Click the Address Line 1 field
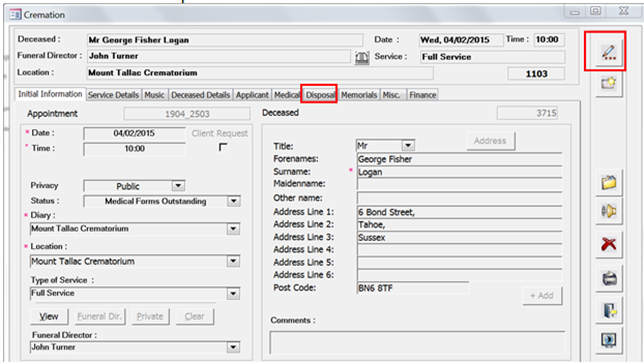This screenshot has width=644, height=364. pos(459,212)
